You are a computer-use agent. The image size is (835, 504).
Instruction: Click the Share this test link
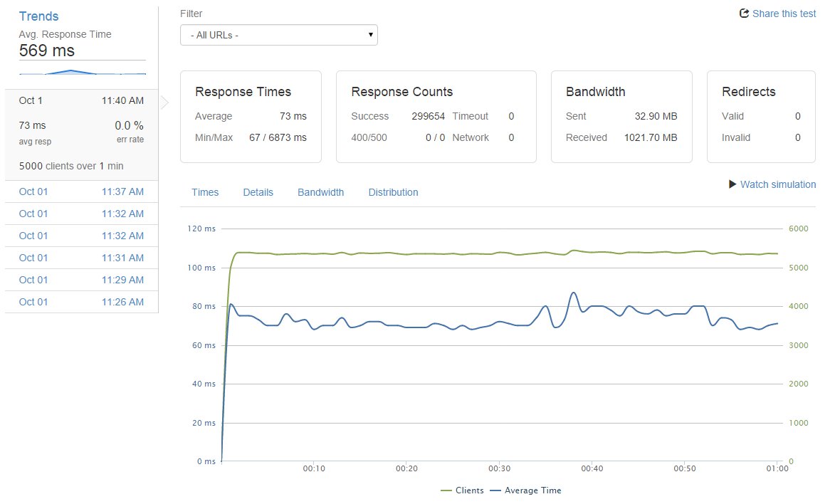pos(784,14)
